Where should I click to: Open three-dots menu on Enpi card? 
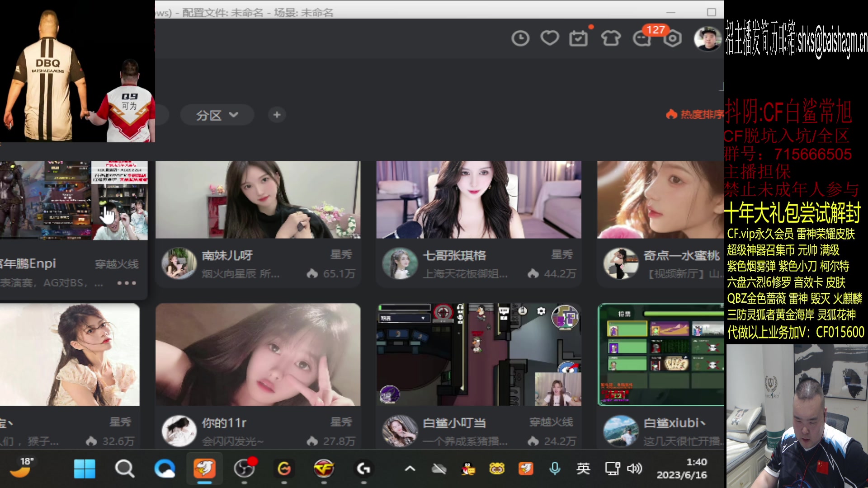(x=127, y=283)
